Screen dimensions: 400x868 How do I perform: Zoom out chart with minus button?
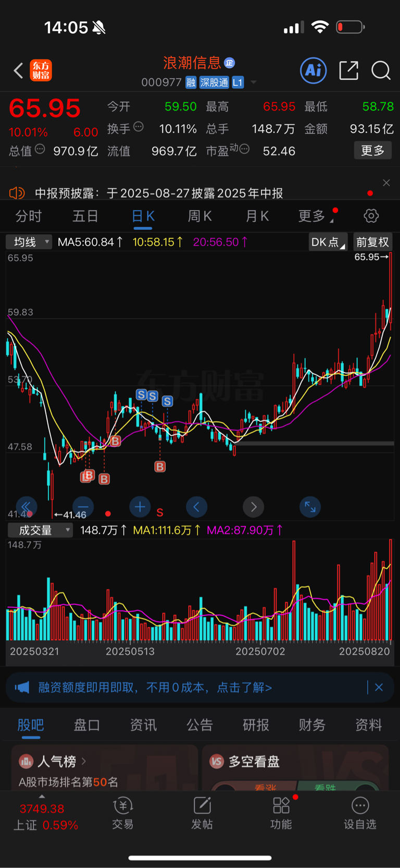tap(83, 507)
